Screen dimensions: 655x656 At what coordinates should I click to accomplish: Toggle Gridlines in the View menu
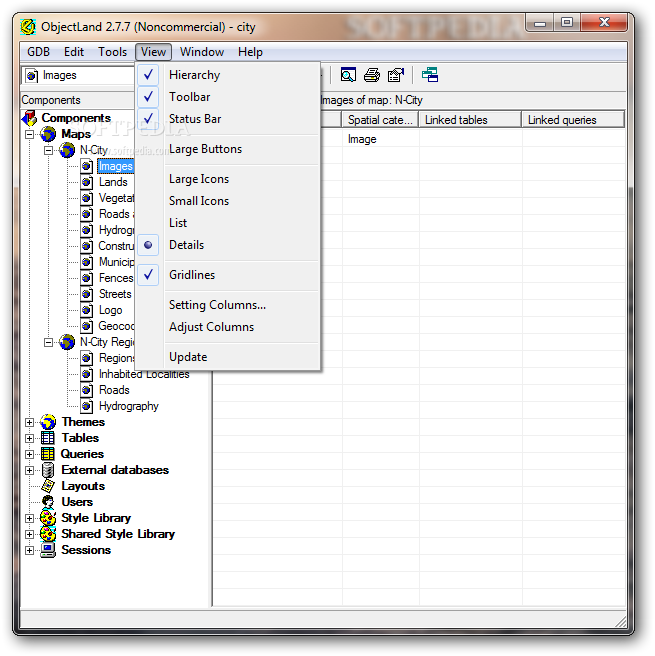pyautogui.click(x=228, y=275)
